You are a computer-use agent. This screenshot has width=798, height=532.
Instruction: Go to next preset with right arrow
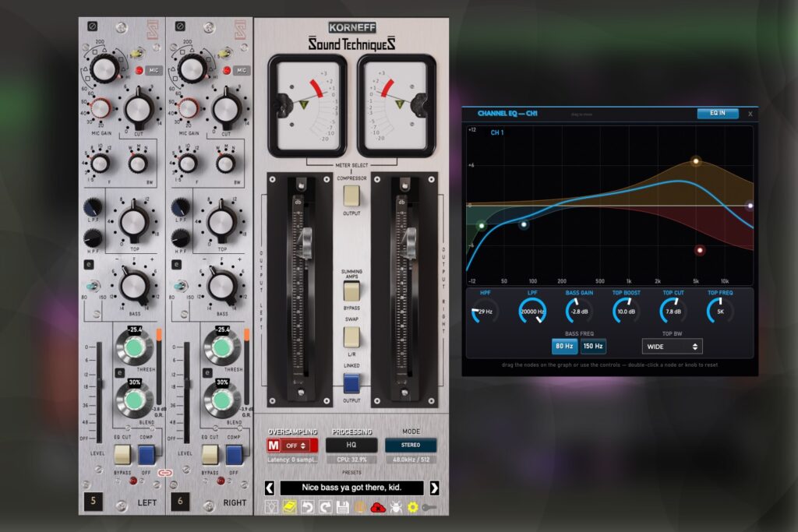click(434, 488)
